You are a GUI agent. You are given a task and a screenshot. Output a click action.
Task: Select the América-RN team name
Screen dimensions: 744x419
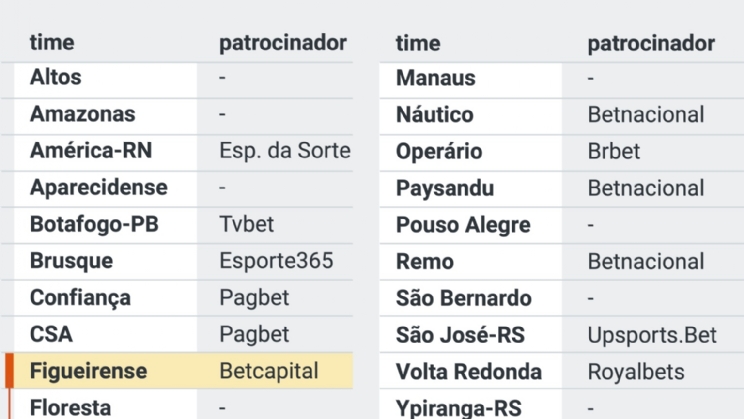(91, 151)
